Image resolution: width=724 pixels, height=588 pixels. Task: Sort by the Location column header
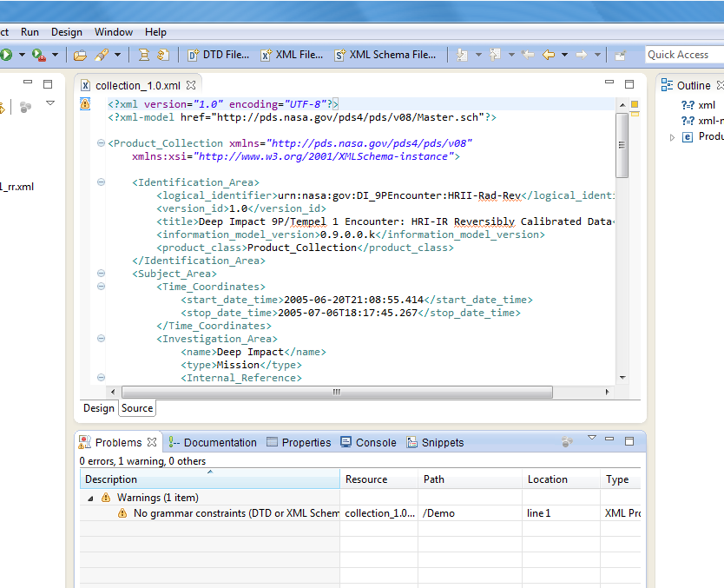coord(561,479)
